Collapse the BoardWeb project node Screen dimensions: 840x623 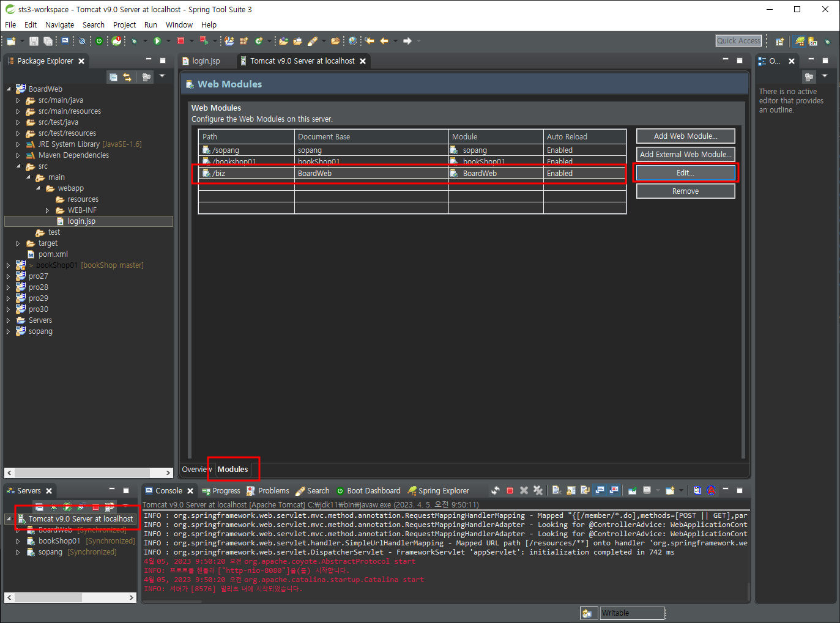(9, 89)
